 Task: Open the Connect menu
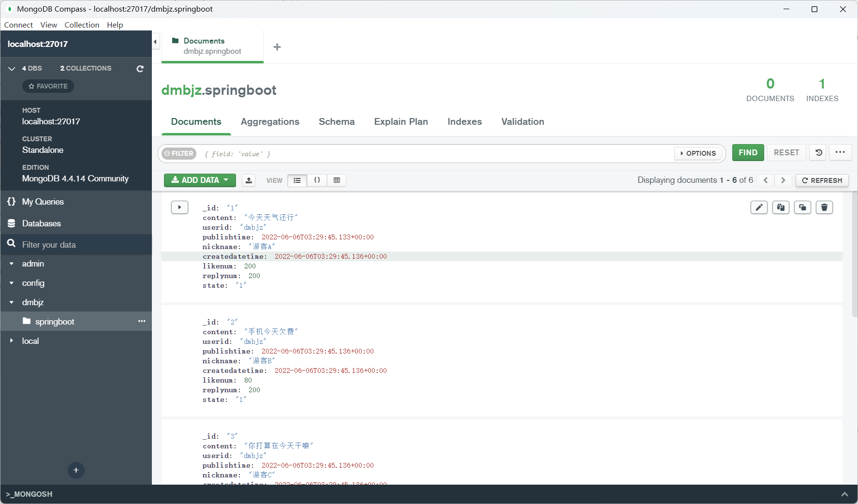18,25
